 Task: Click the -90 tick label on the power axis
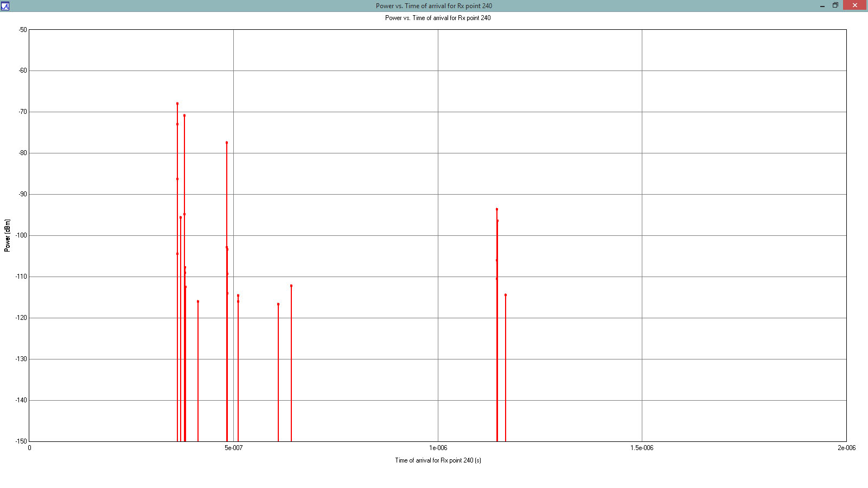click(x=22, y=194)
